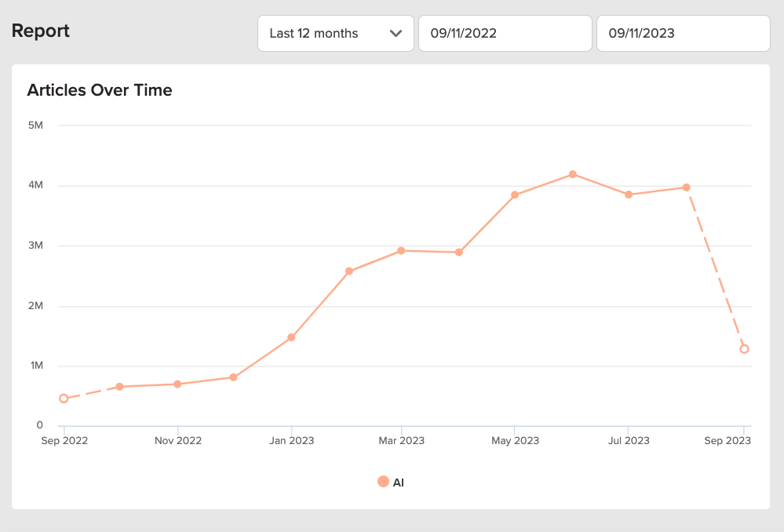Click the April 2023 data point

click(x=459, y=253)
